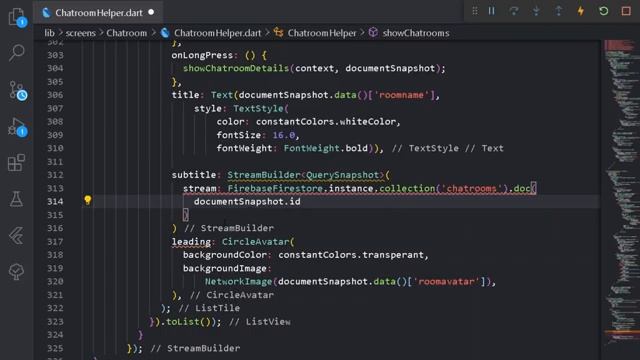Open the Run and Debug view
Image resolution: width=640 pixels, height=360 pixels.
(17, 127)
